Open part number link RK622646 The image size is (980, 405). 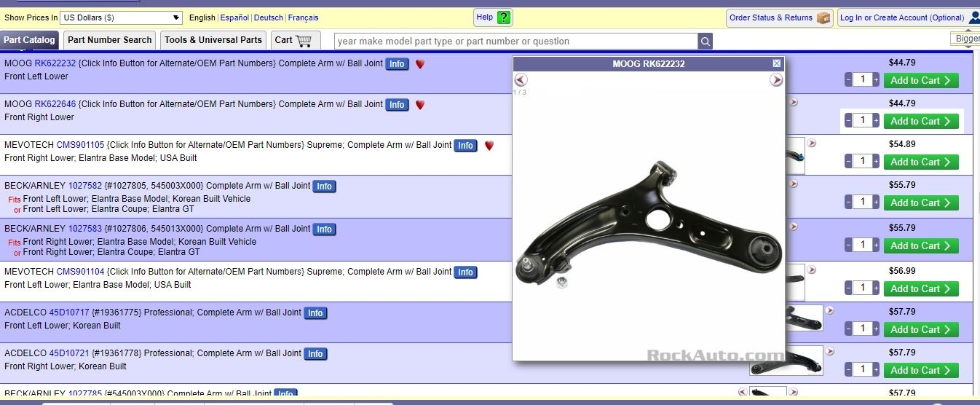point(55,104)
